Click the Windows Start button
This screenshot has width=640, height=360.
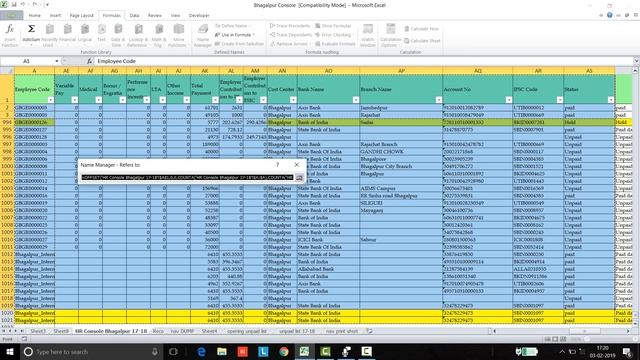coord(9,351)
